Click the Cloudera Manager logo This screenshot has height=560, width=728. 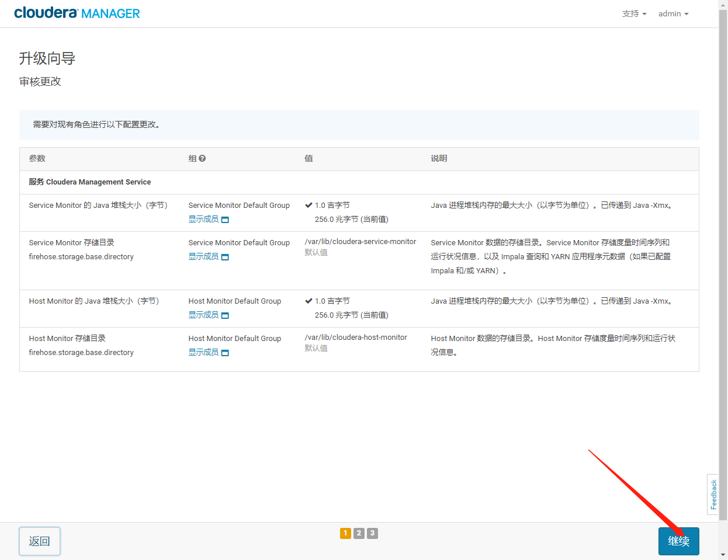coord(77,13)
